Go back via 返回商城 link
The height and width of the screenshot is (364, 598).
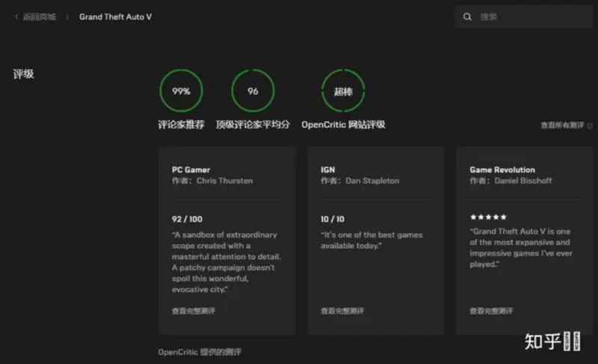(40, 16)
